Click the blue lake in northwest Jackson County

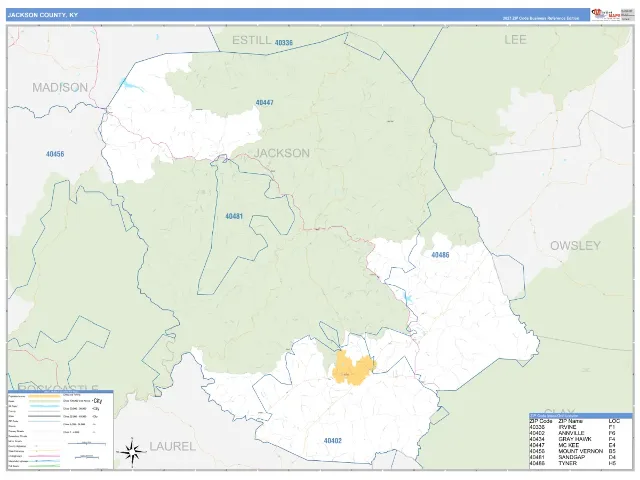(132, 85)
